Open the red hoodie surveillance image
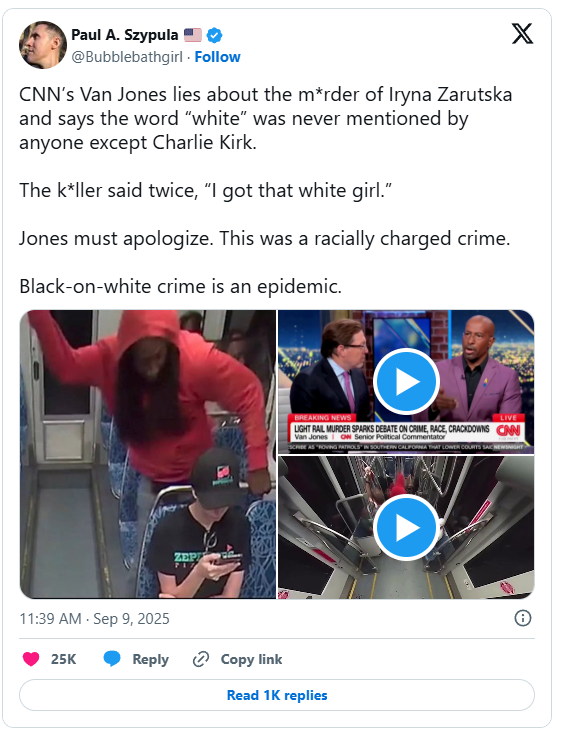Screen dimensions: 564x736 click(148, 454)
